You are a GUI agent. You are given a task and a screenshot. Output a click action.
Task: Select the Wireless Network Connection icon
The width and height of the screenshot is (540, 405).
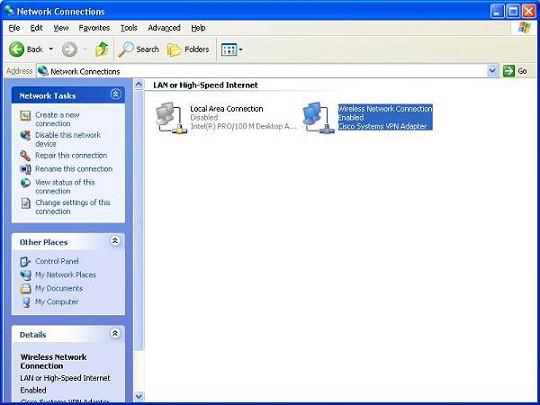318,118
